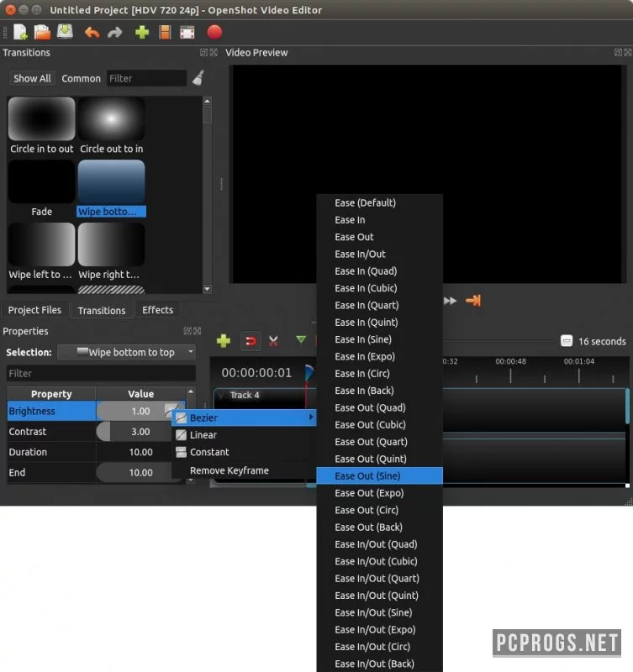Click zoom out minus icon near 16 seconds
The image size is (633, 672).
click(567, 341)
